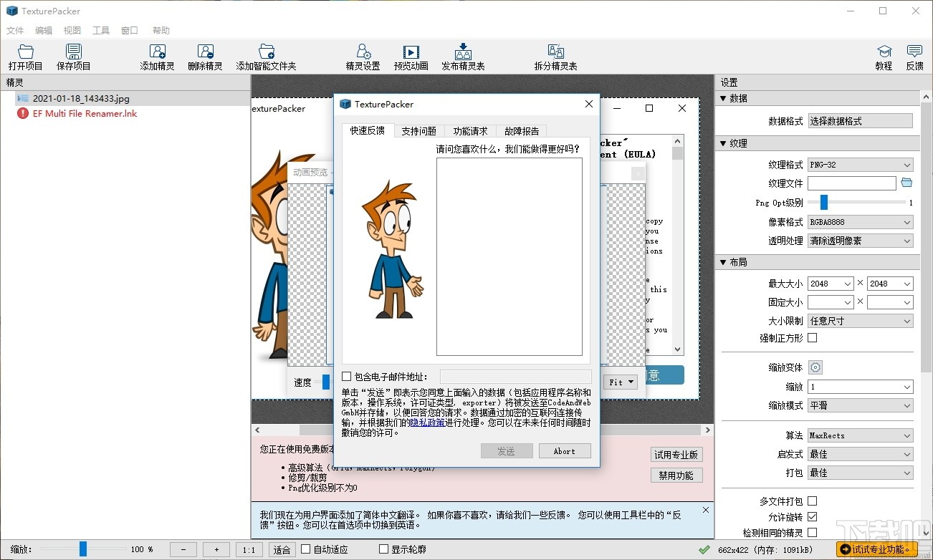
Task: Open the 文件 menu
Action: [x=15, y=30]
